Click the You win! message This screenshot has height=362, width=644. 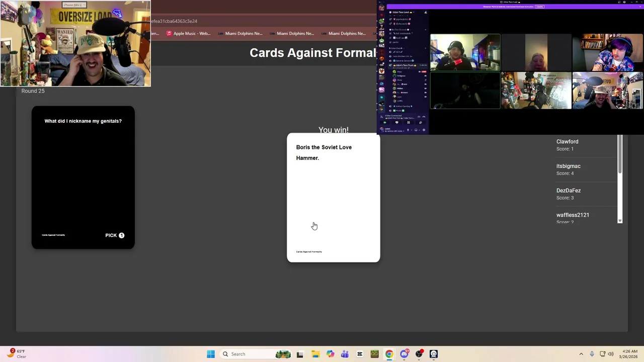tap(334, 130)
